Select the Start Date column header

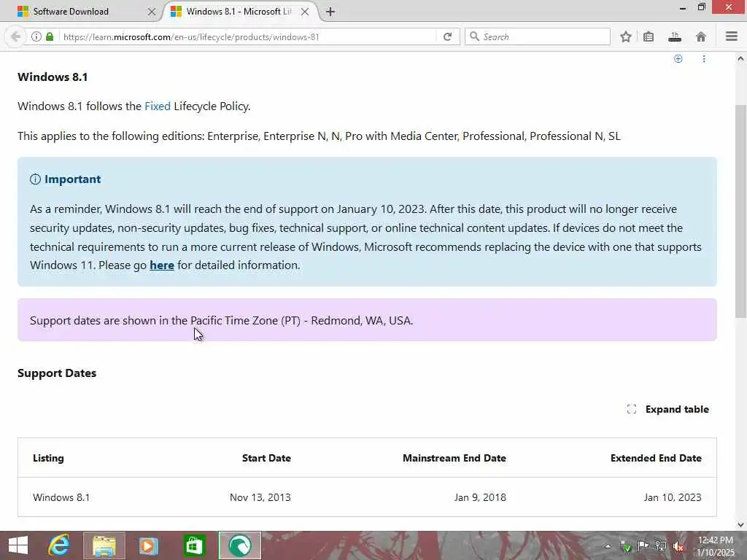(x=266, y=458)
